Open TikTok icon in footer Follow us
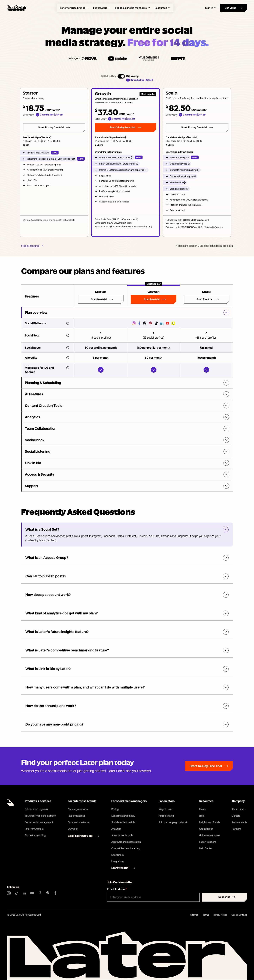The width and height of the screenshot is (254, 980). pyautogui.click(x=16, y=893)
